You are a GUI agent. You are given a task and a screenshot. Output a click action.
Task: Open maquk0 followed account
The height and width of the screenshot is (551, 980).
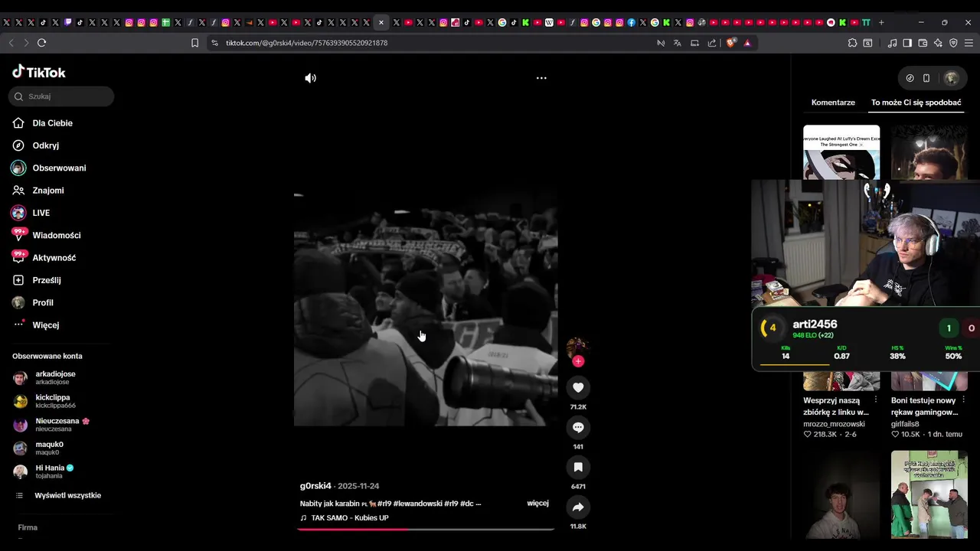(x=50, y=448)
